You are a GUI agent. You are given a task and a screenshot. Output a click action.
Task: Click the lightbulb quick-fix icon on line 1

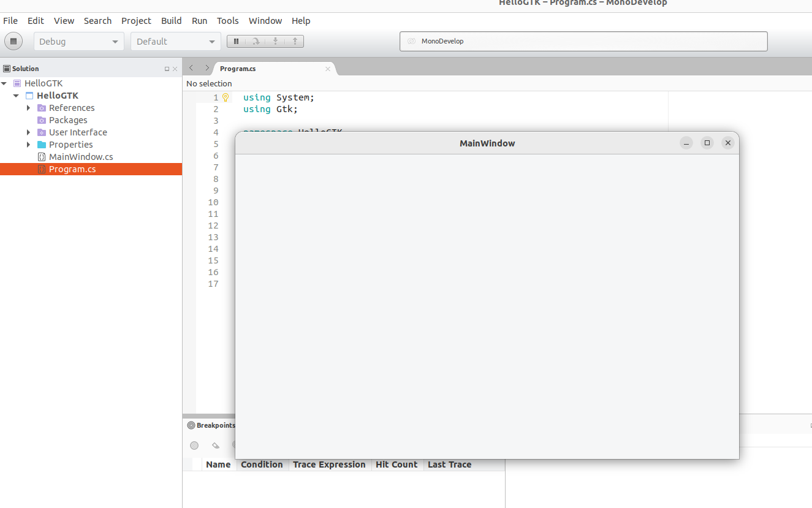pos(226,97)
